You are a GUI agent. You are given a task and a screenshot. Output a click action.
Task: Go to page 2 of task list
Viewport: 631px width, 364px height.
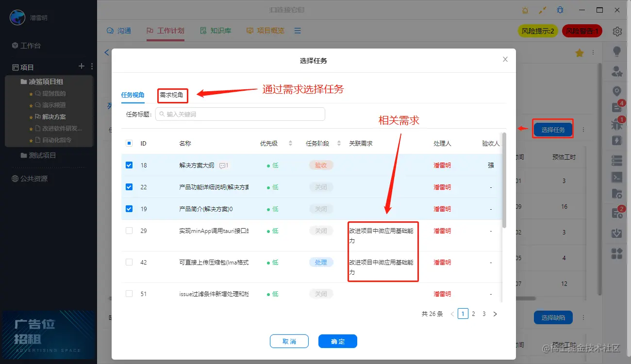[473, 314]
